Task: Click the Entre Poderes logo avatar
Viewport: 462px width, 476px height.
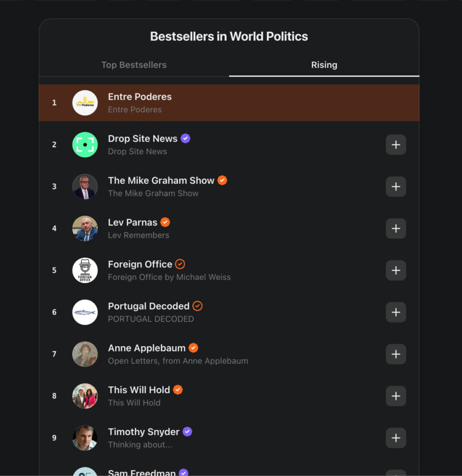Action: pos(85,103)
